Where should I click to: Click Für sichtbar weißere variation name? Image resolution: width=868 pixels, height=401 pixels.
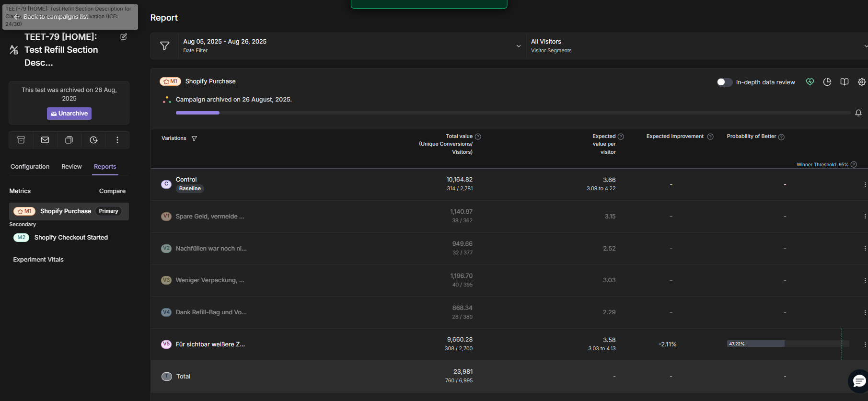pyautogui.click(x=210, y=344)
